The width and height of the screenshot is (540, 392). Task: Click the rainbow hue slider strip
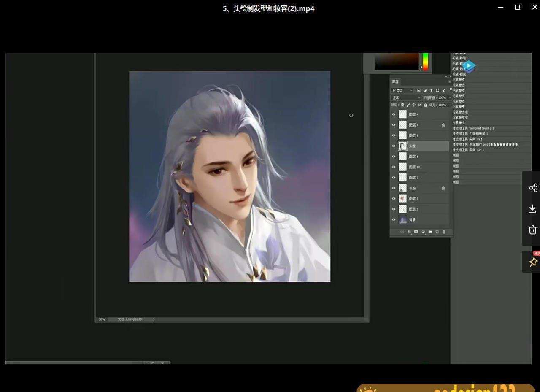point(426,62)
